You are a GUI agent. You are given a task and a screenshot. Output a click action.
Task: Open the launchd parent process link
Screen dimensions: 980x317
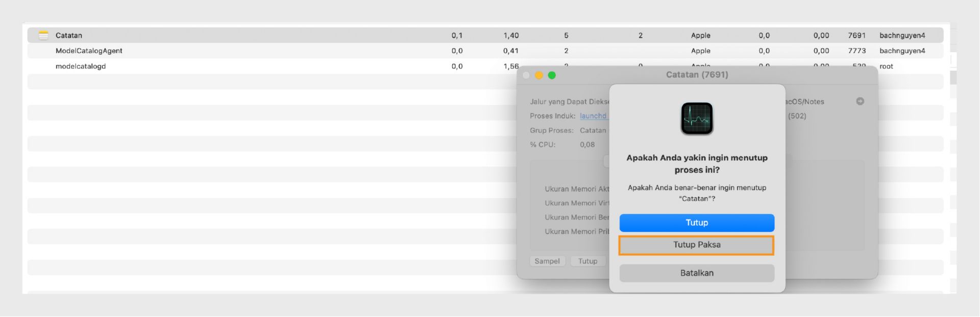(x=593, y=116)
